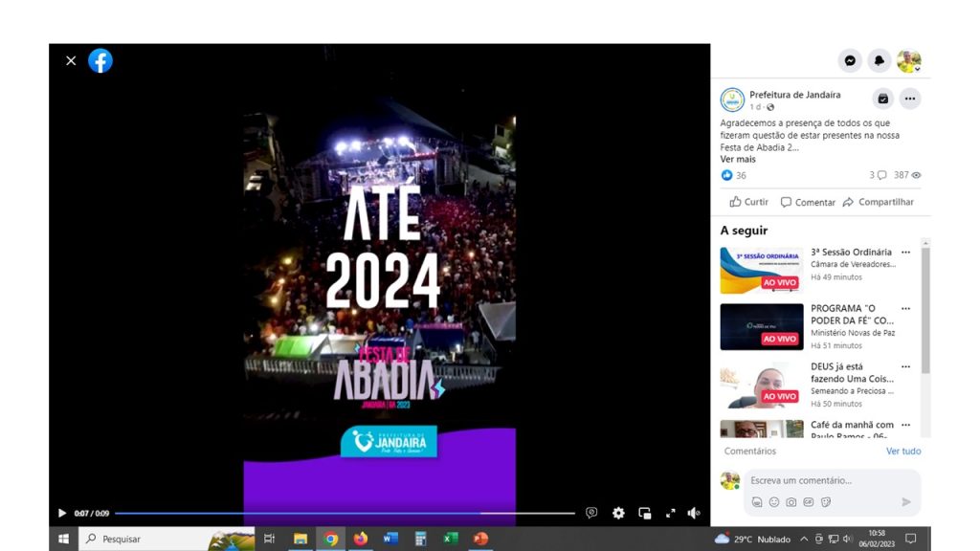Click Compartilhar to share the post
The height and width of the screenshot is (551, 980).
(x=878, y=202)
